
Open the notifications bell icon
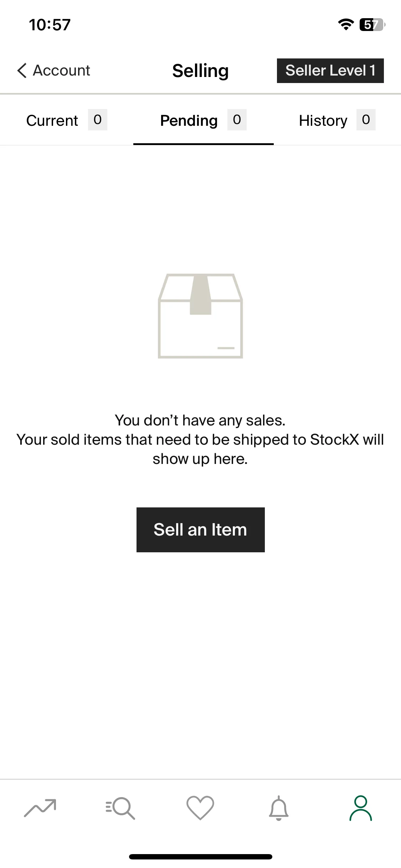pos(279,808)
